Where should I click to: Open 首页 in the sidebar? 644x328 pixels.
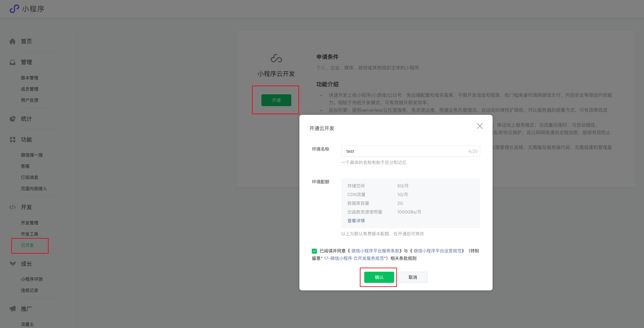click(26, 41)
